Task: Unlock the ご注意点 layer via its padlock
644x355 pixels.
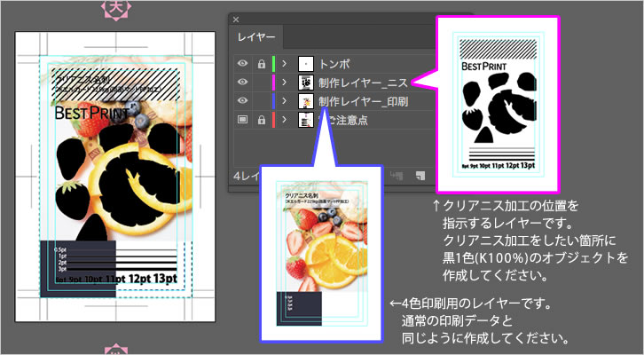Action: 261,120
